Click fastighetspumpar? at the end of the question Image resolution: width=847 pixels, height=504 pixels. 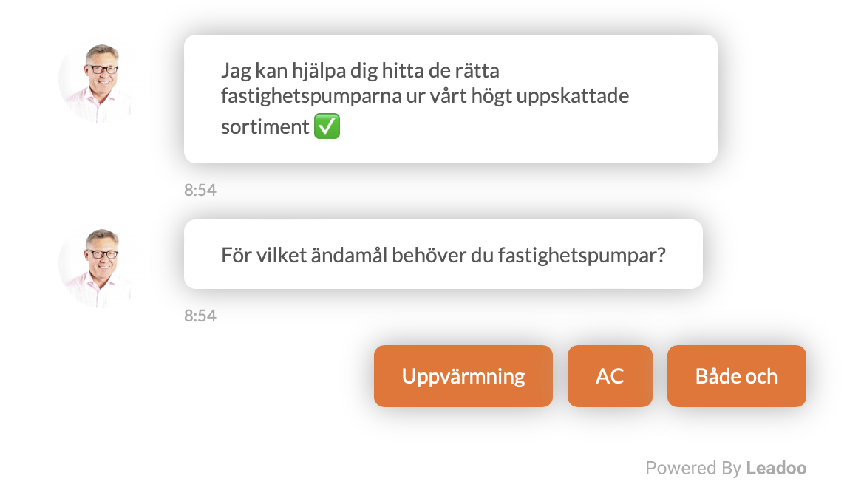(582, 256)
